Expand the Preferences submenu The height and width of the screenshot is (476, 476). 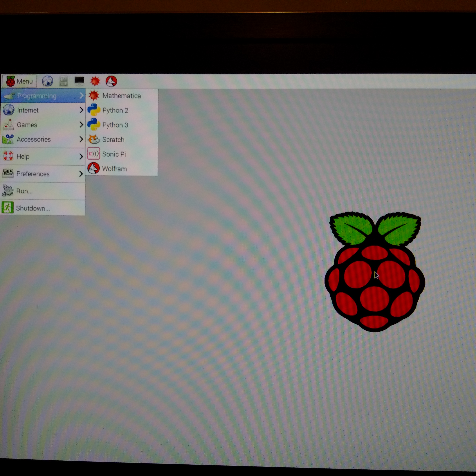point(33,174)
